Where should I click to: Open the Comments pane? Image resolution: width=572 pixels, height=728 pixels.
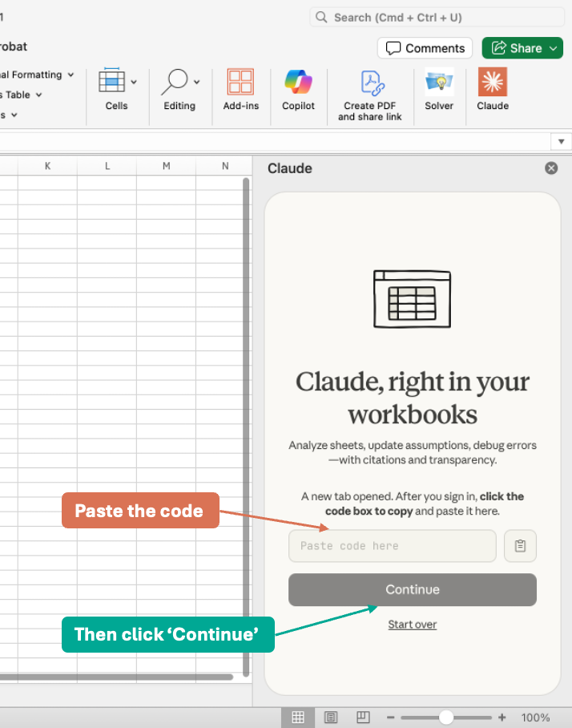pos(425,48)
